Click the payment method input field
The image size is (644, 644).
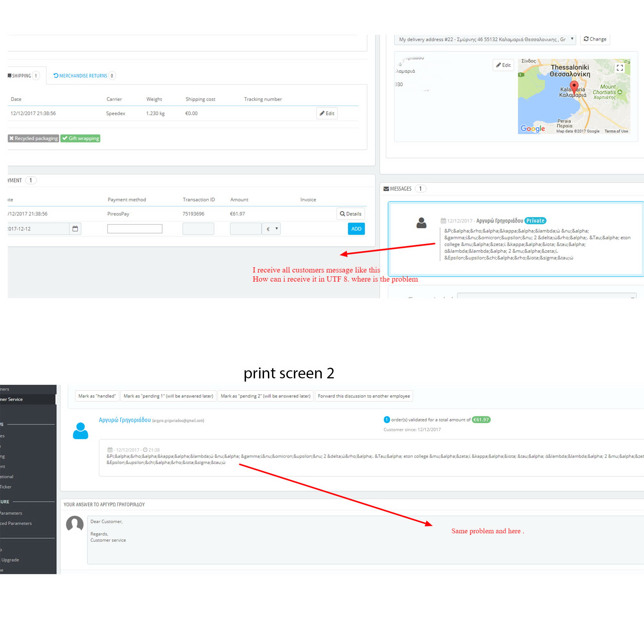pyautogui.click(x=135, y=229)
